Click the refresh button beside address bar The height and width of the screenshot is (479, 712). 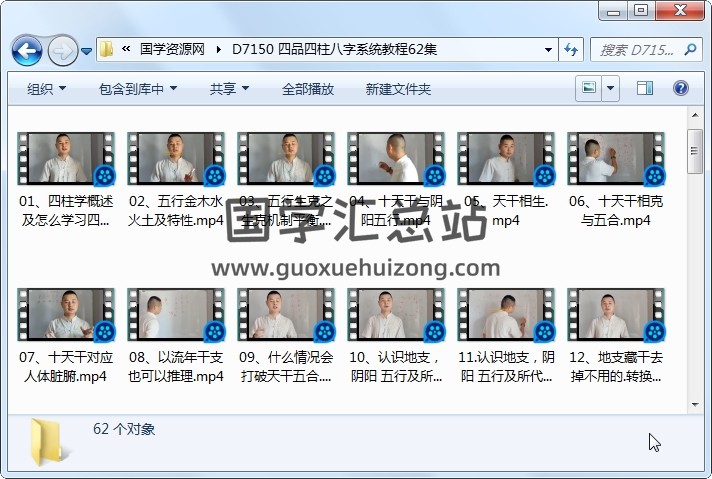pos(571,49)
